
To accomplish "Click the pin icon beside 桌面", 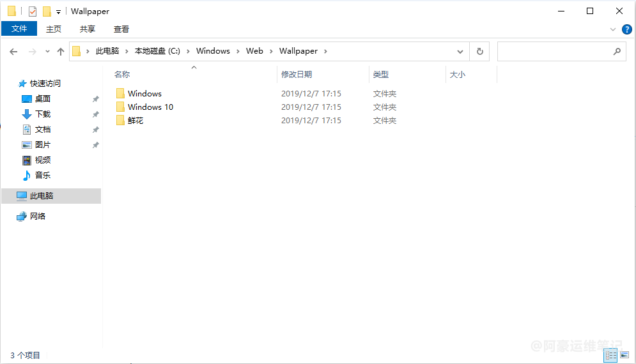I will click(96, 99).
